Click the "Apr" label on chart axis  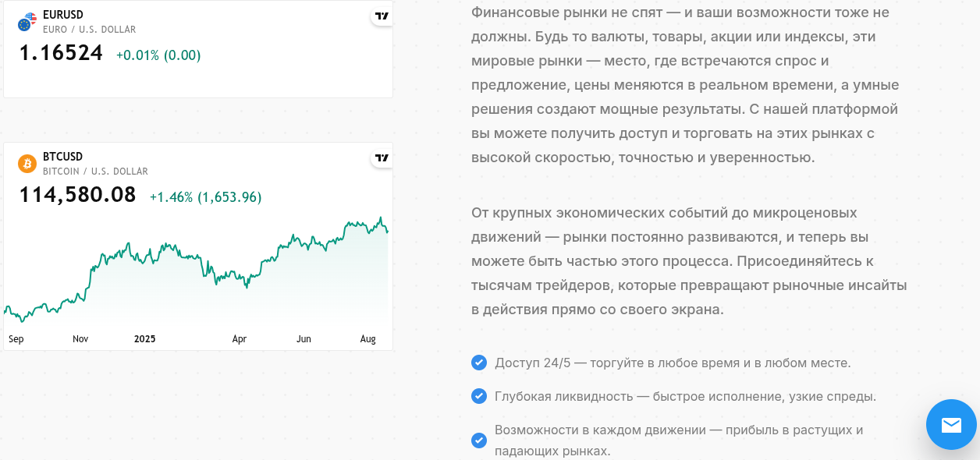click(240, 339)
